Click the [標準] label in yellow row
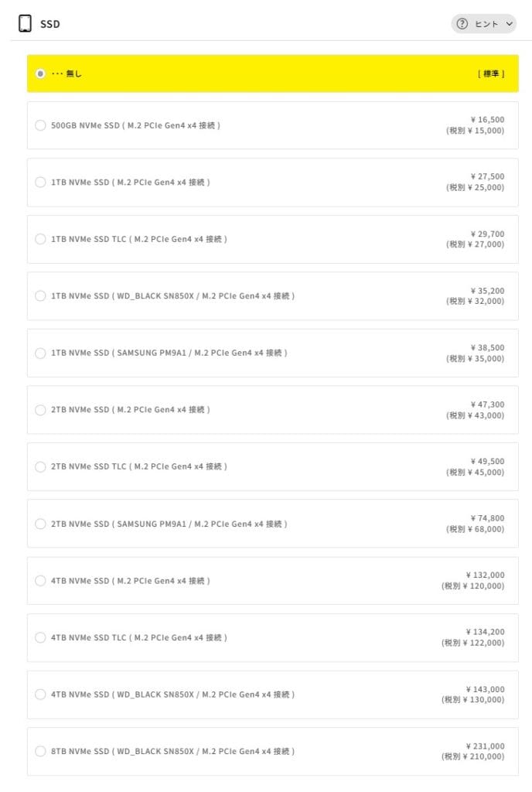532x792 pixels. coord(491,73)
